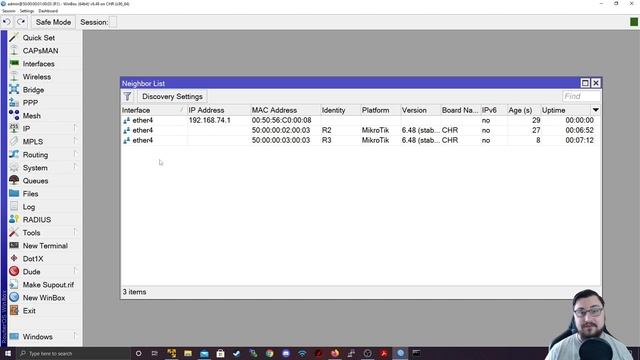Open the Interfaces list
This screenshot has height=360, width=640.
pos(38,64)
